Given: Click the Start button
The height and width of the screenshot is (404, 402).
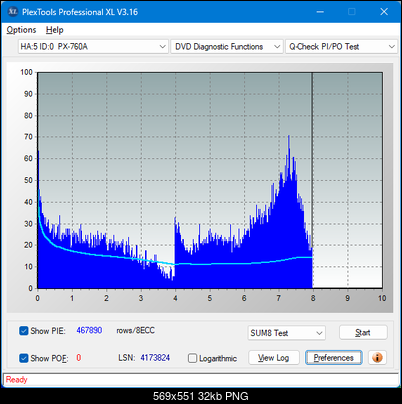Looking at the screenshot, I should (363, 332).
